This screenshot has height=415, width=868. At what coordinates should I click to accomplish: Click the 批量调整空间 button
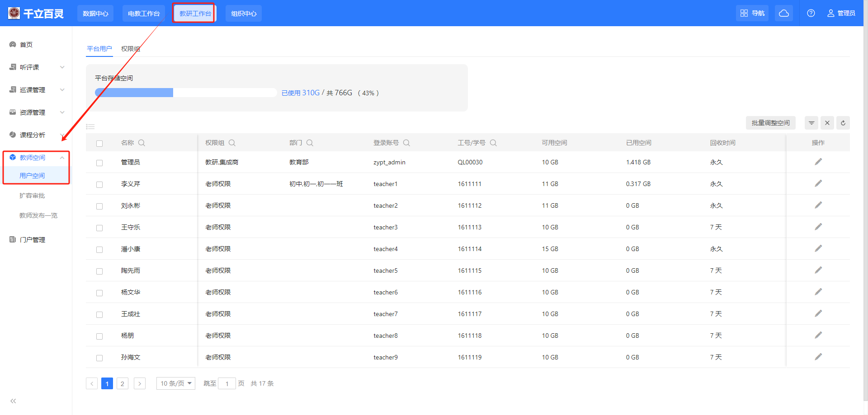click(x=770, y=123)
